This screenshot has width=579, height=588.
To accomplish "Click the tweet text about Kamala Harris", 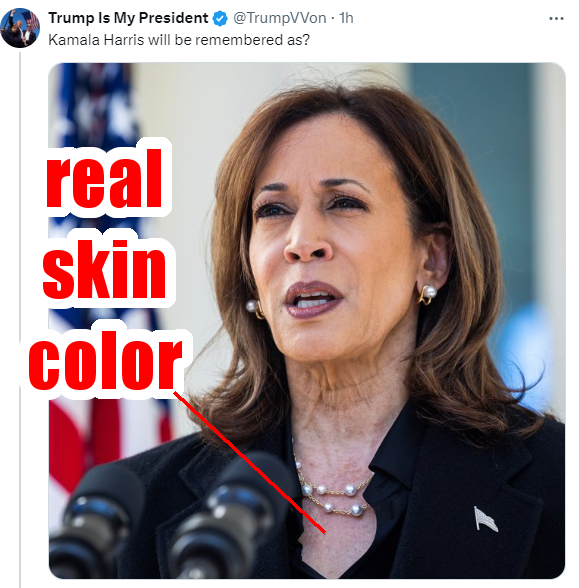I will (x=179, y=40).
